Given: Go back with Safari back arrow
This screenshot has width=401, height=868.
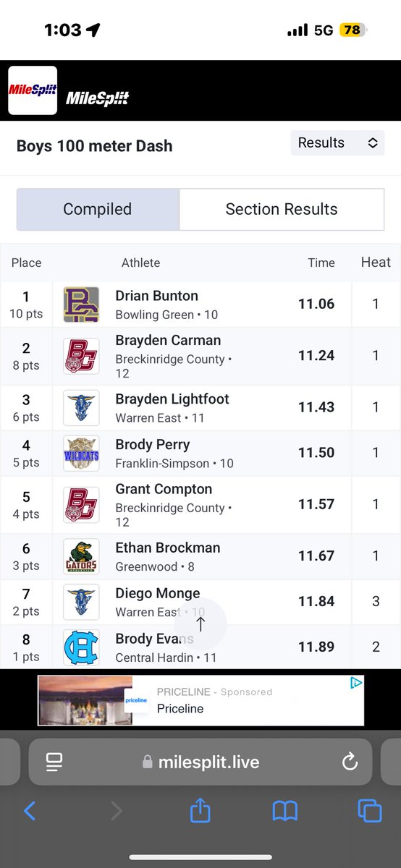Looking at the screenshot, I should pos(30,812).
